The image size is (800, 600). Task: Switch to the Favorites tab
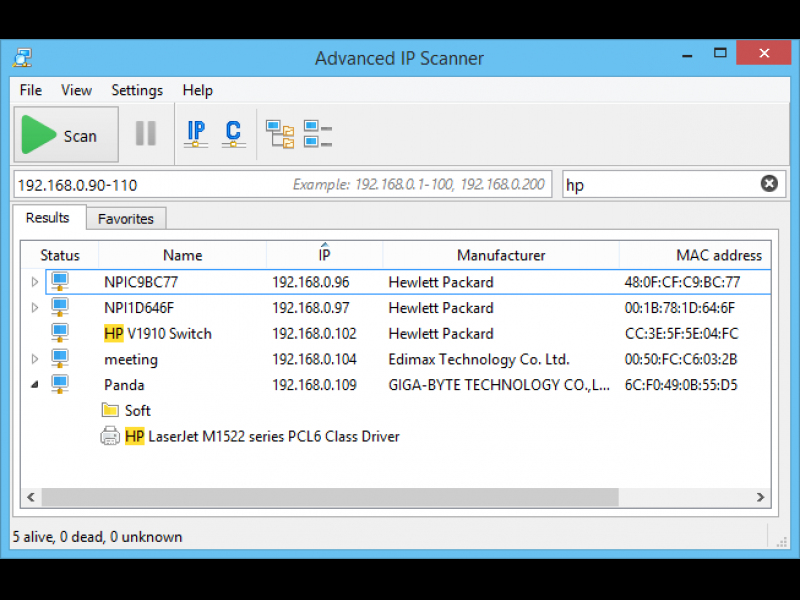(x=125, y=219)
